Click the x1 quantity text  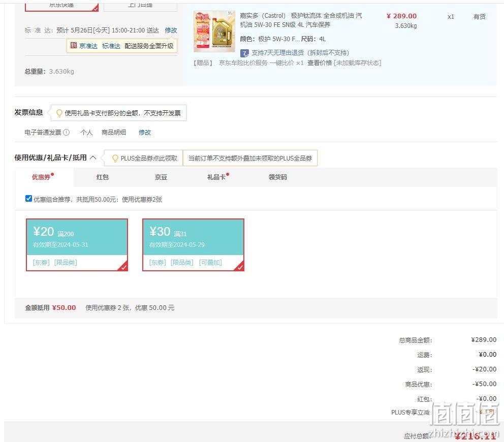pyautogui.click(x=451, y=17)
